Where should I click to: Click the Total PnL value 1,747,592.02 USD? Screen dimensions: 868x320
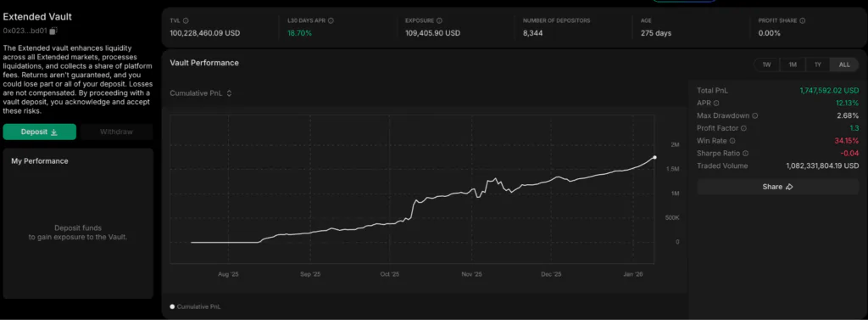click(829, 91)
